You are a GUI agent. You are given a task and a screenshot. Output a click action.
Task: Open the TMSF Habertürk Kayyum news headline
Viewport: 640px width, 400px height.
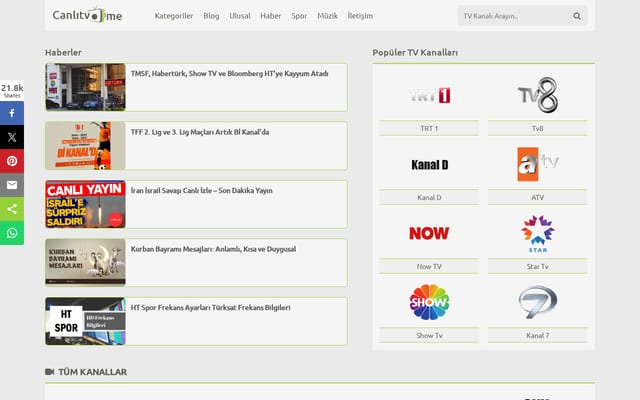229,74
